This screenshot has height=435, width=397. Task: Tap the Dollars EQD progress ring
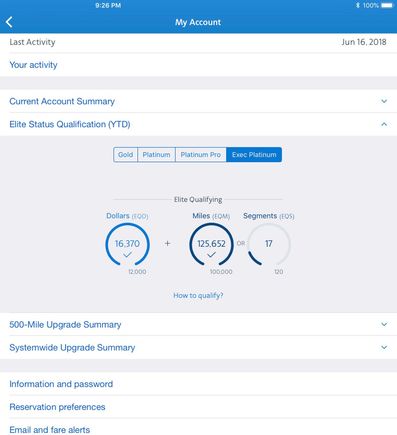(127, 245)
